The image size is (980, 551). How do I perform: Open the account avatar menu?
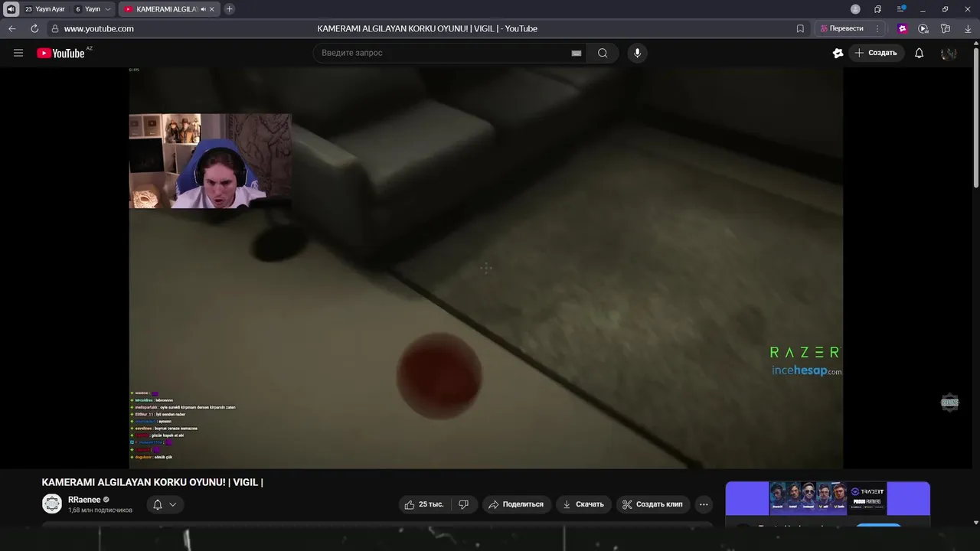pyautogui.click(x=949, y=53)
